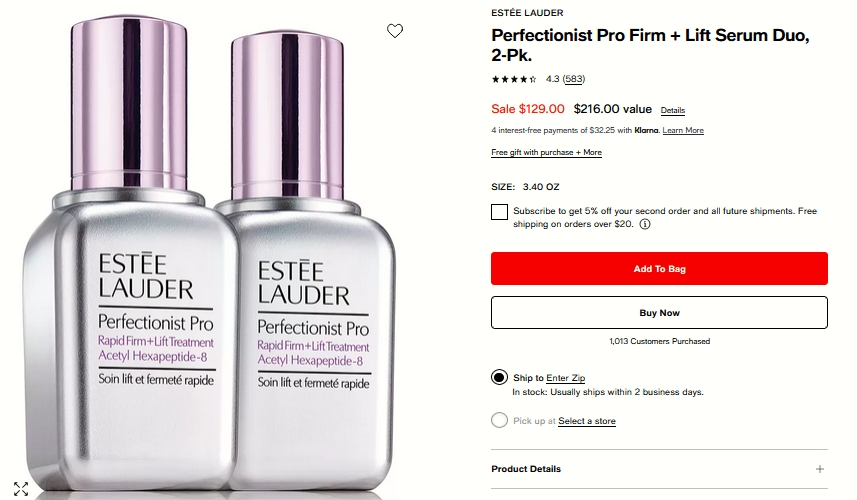
Task: Click the Estée Lauder brand name link
Action: tap(527, 13)
